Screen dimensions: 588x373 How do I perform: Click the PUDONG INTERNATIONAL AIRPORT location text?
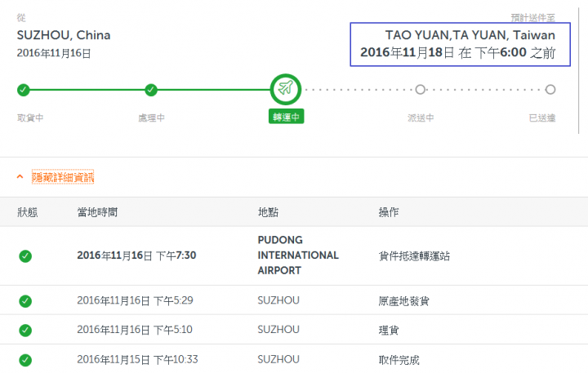(x=298, y=255)
